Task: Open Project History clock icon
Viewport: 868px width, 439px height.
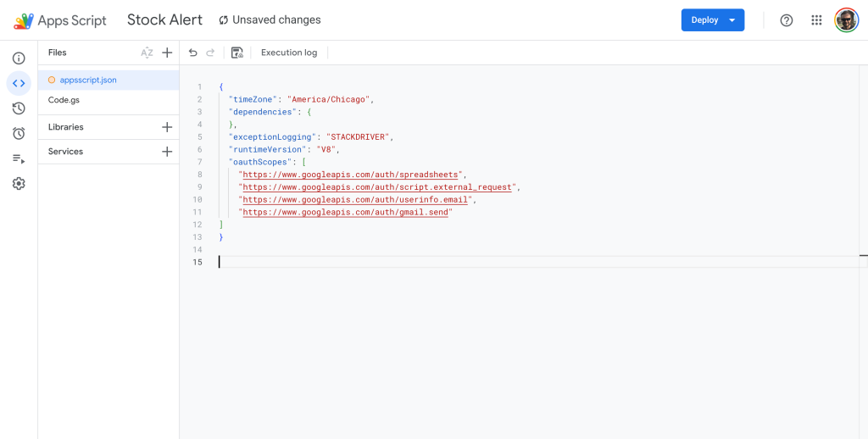Action: point(19,108)
